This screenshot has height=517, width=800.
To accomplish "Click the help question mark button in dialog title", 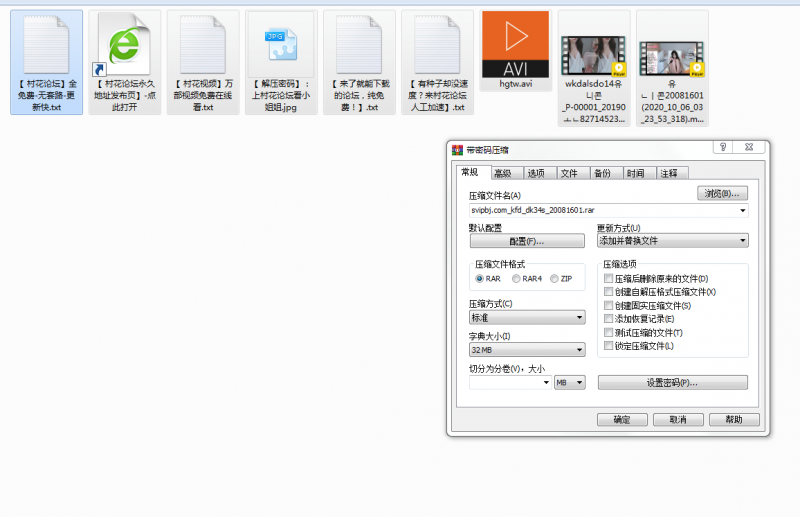I will coord(722,147).
